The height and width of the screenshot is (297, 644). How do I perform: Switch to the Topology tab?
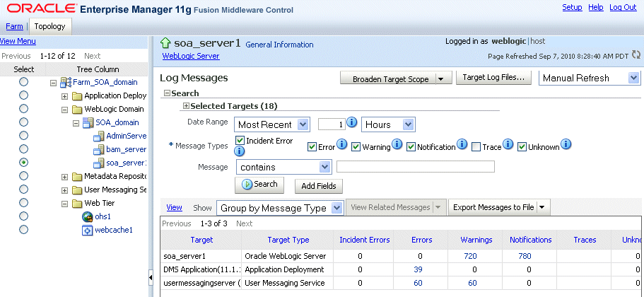[x=49, y=26]
